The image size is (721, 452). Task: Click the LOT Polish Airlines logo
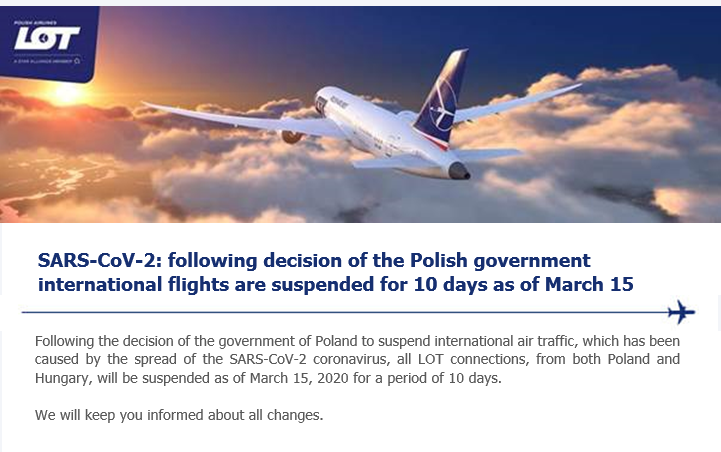(x=46, y=38)
